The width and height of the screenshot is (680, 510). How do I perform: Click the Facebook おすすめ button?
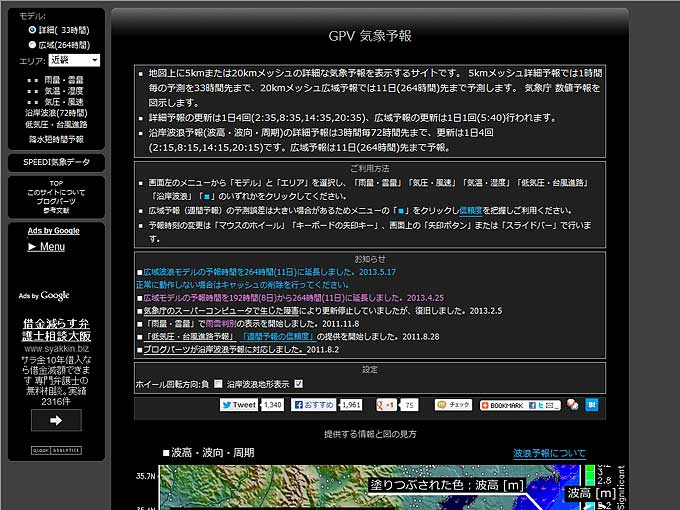coord(314,405)
